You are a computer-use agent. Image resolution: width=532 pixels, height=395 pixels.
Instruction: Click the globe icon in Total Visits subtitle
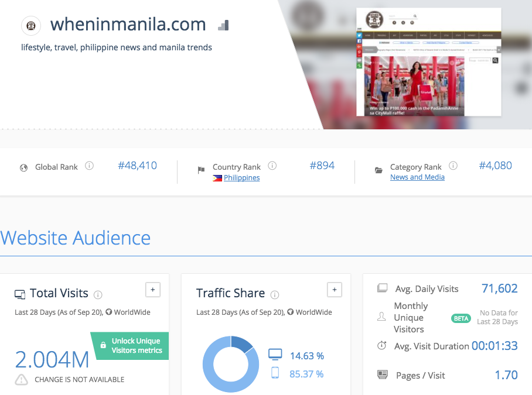[109, 312]
